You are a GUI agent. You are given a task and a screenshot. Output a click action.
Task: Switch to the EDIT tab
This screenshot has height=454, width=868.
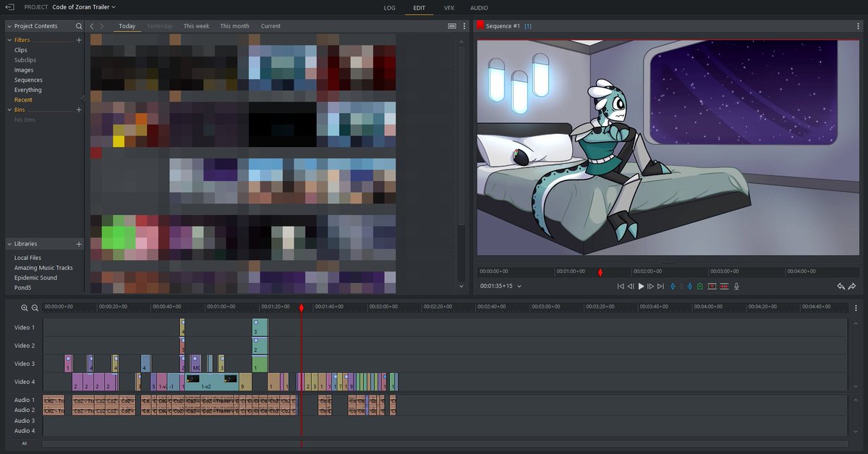(419, 7)
